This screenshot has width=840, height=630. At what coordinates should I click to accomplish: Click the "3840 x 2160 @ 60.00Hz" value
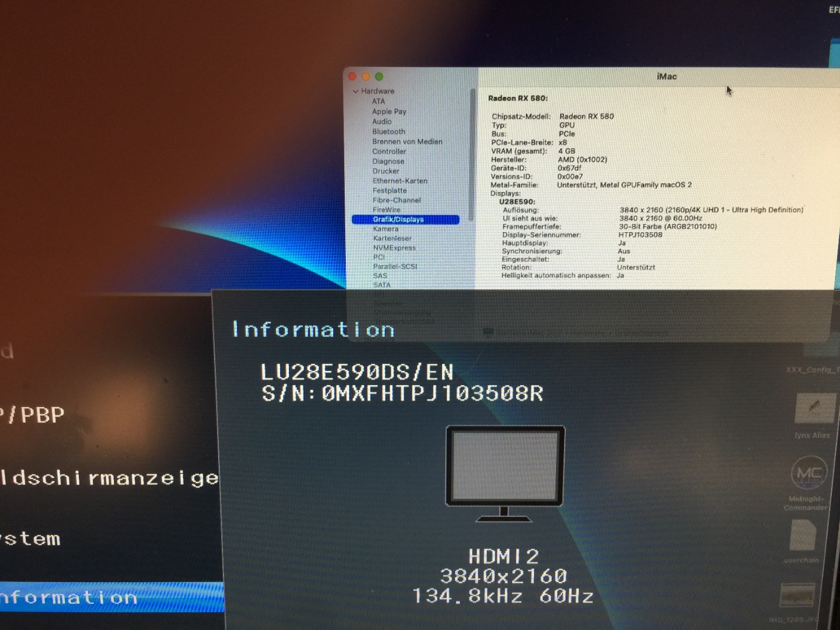(661, 218)
